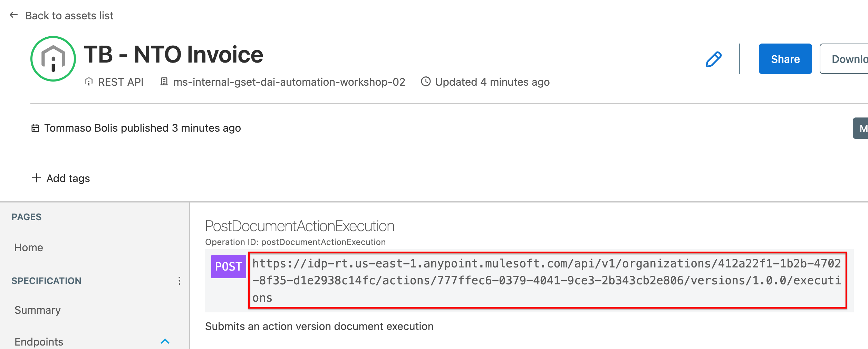Click the purple POST method badge

click(229, 266)
